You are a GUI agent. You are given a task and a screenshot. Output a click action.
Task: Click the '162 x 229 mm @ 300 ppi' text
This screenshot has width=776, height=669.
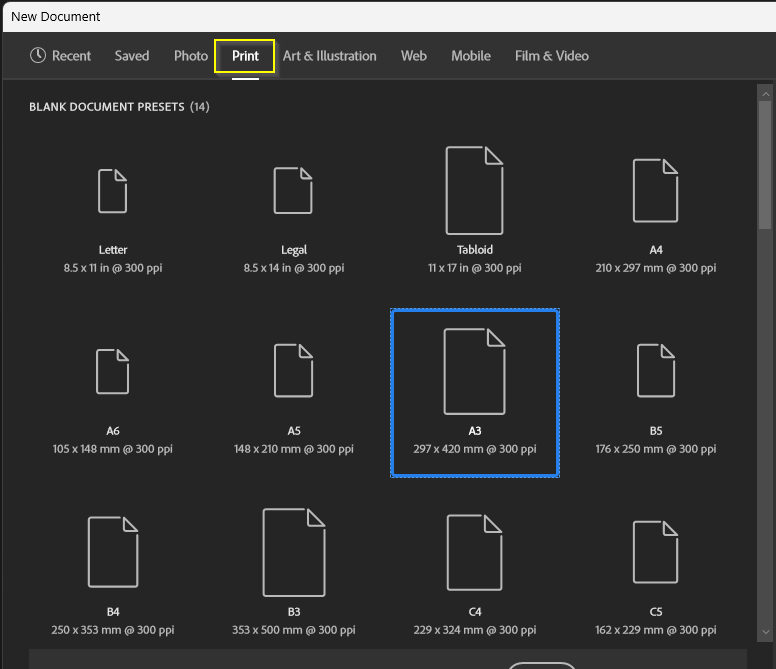point(656,630)
